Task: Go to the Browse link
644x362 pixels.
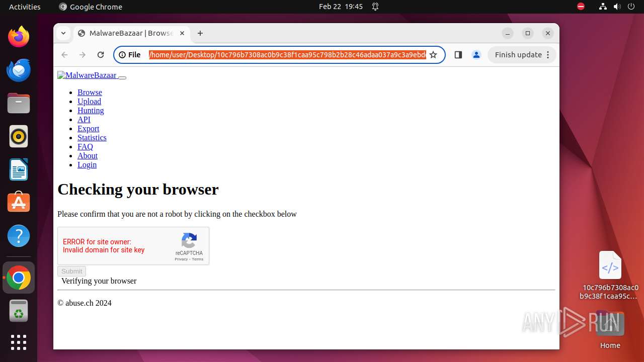Action: pos(90,93)
